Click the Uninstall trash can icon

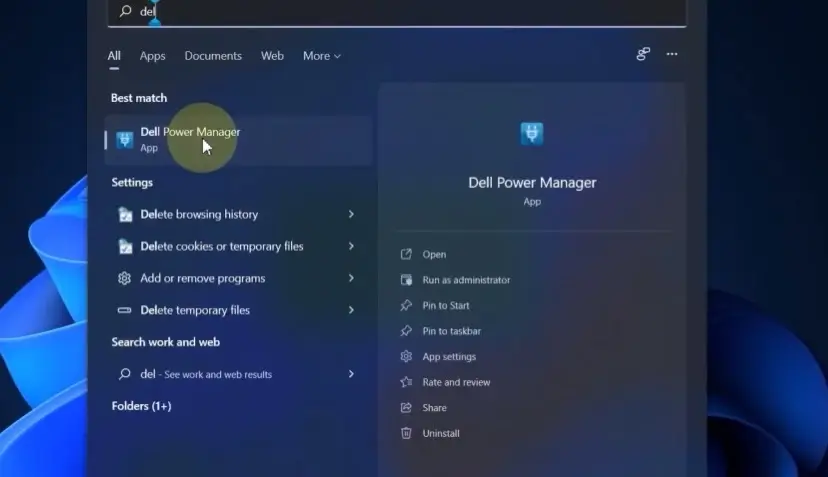pos(406,433)
